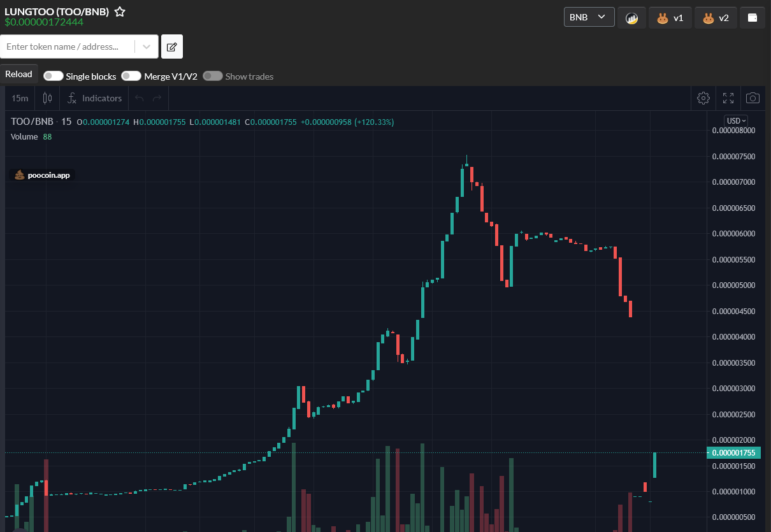Enable the Single blocks toggle
This screenshot has height=532, width=771.
coord(53,75)
